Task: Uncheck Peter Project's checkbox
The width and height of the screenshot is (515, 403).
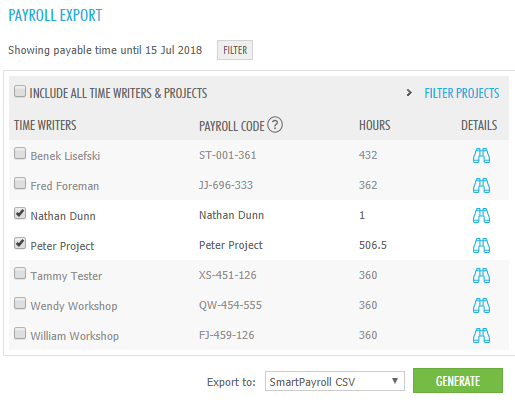Action: point(20,243)
